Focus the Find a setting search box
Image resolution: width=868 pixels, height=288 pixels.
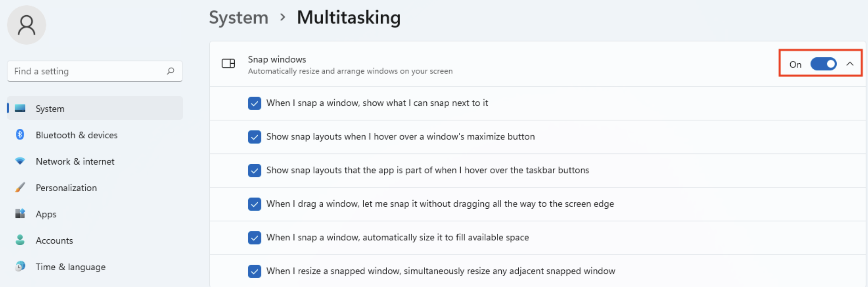pyautogui.click(x=87, y=71)
